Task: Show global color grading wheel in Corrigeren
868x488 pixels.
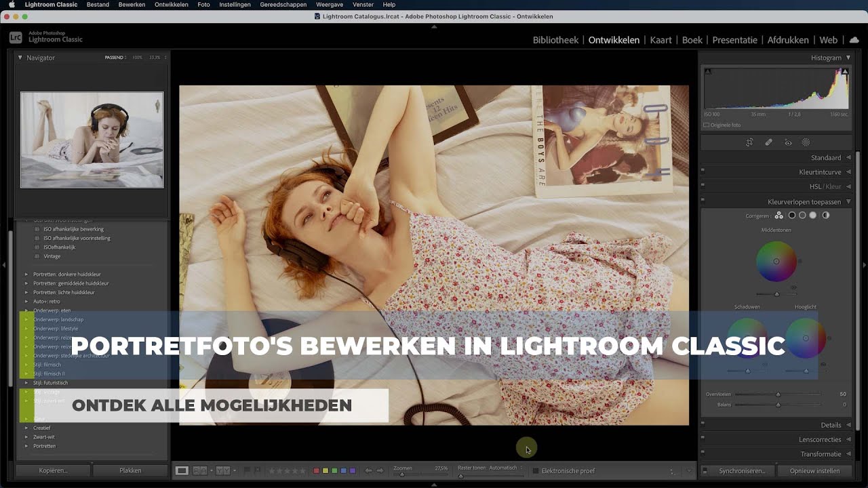Action: [x=826, y=216]
